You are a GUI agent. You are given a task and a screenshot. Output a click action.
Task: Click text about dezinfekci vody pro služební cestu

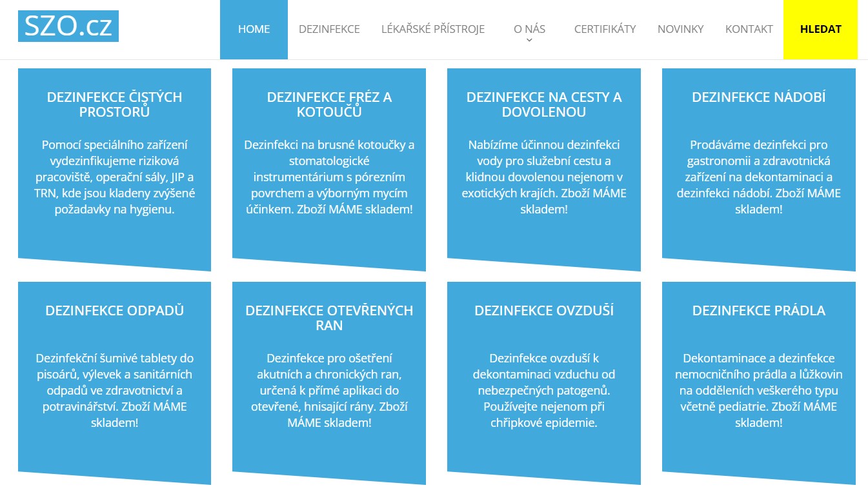click(544, 177)
